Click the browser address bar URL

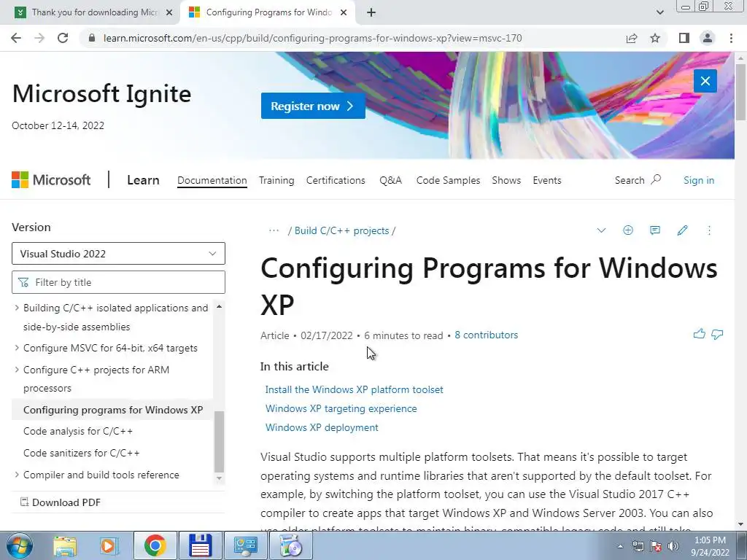tap(312, 38)
